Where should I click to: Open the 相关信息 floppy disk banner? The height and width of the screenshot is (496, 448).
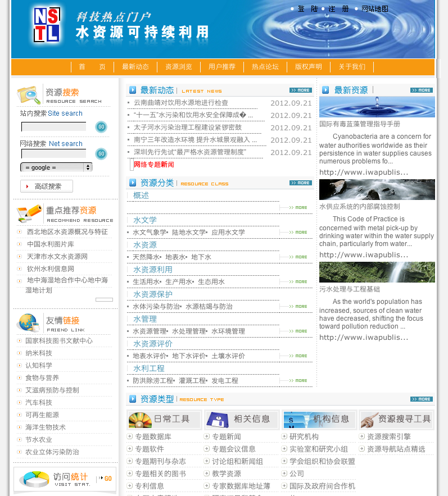point(242,419)
